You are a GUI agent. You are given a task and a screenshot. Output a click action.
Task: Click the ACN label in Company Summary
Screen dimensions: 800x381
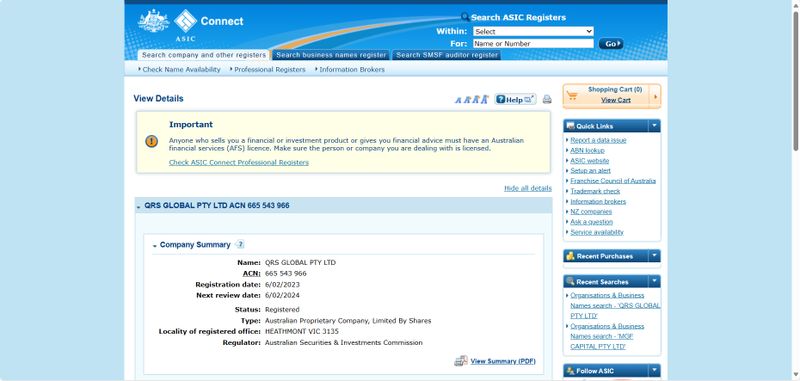point(251,273)
